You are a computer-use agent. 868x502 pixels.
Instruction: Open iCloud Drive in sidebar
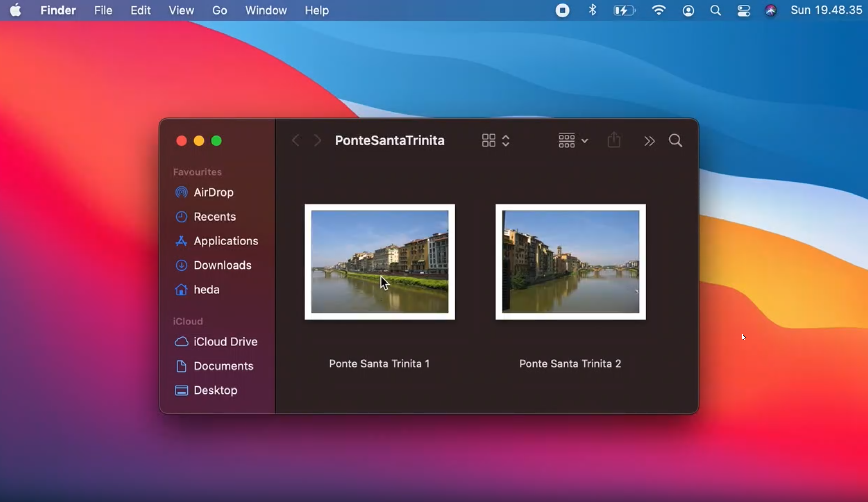225,342
